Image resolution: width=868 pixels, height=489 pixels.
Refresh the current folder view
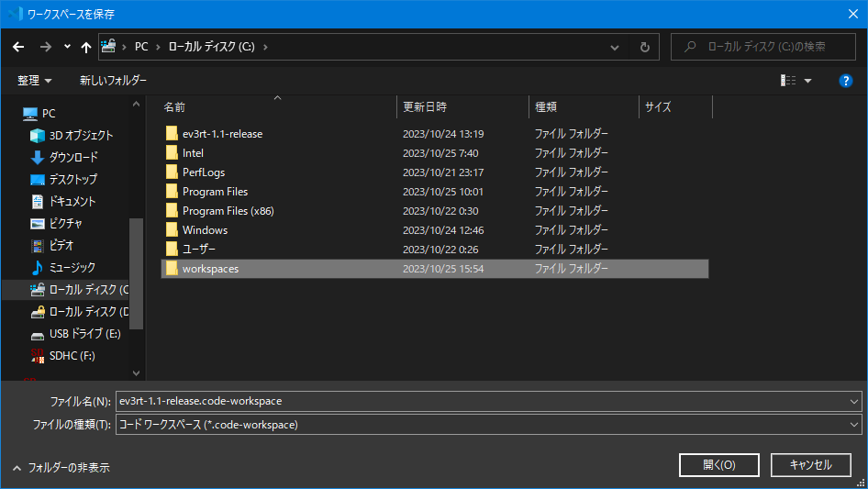tap(644, 47)
